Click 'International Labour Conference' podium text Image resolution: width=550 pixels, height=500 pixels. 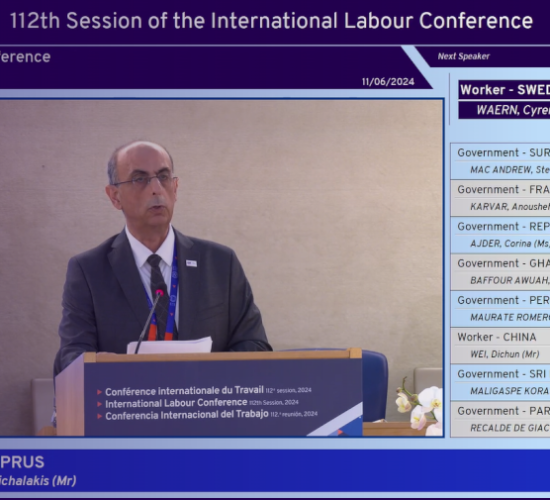[x=176, y=403]
